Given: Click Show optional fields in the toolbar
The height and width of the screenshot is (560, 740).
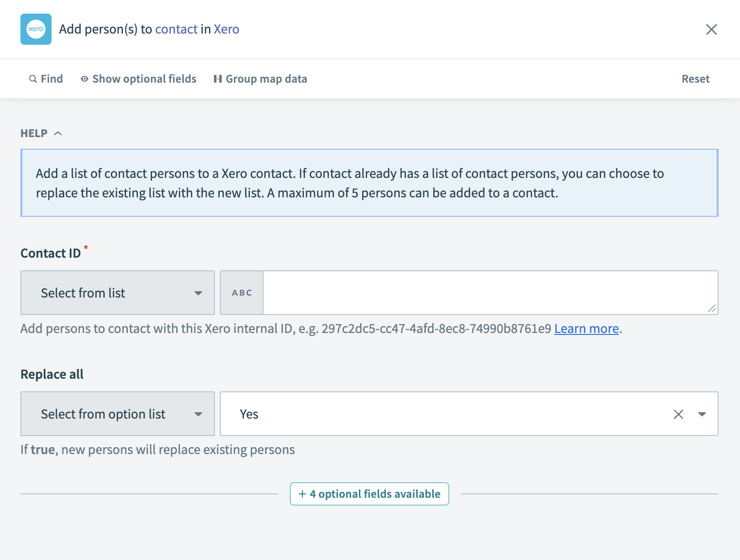Looking at the screenshot, I should coord(144,78).
